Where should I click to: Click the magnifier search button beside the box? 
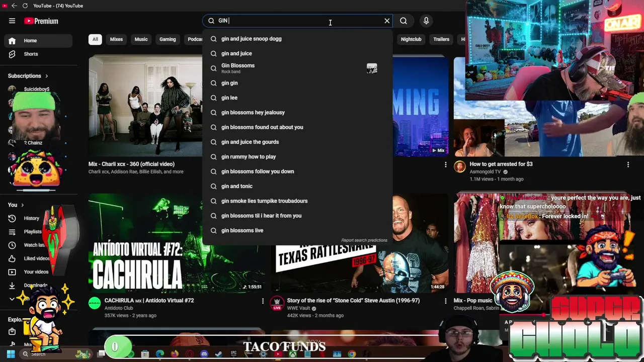click(x=404, y=21)
